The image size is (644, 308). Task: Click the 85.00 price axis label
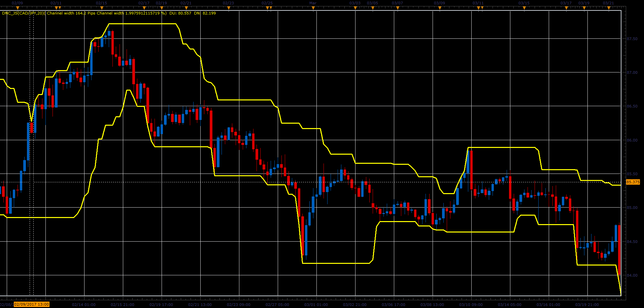(632, 208)
